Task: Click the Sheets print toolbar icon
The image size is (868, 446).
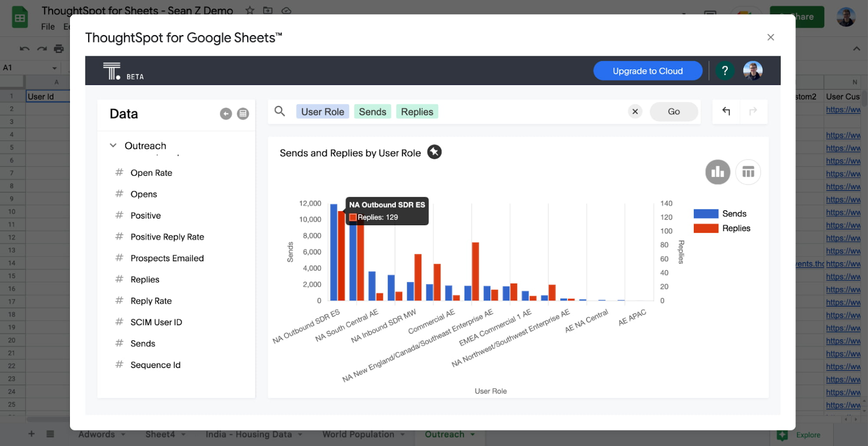Action: [x=59, y=48]
